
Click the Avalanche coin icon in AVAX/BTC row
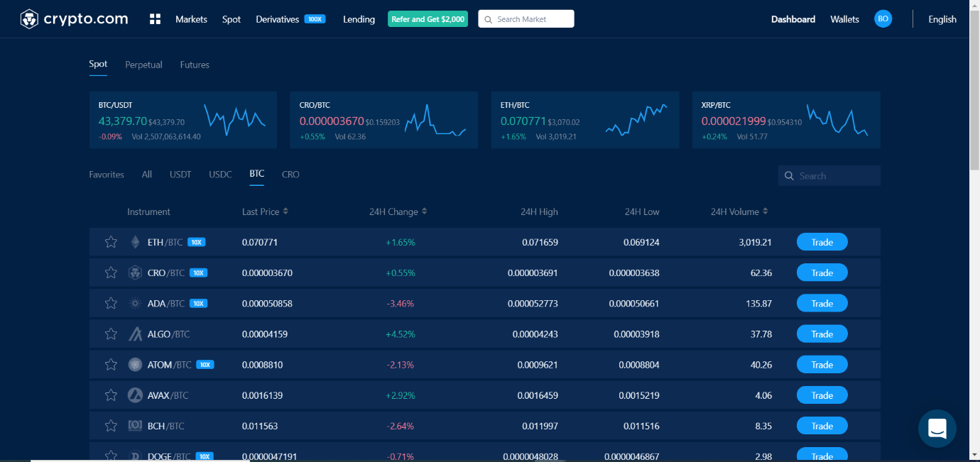coord(135,395)
